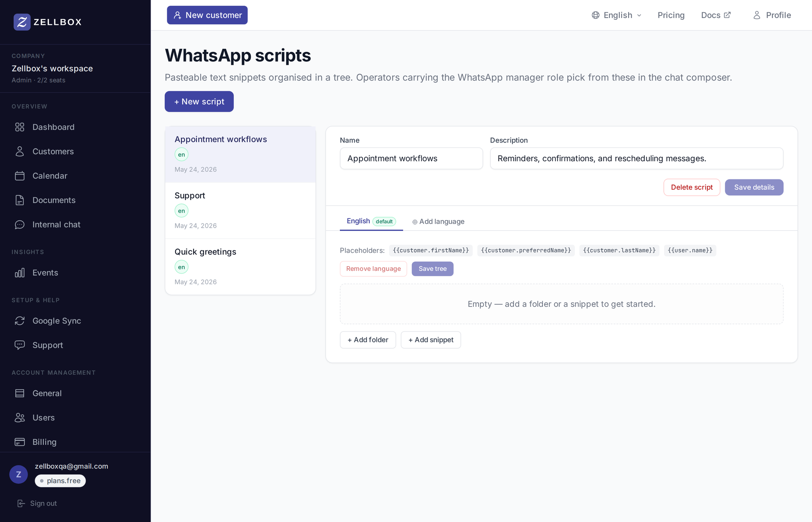Click the Remove language button

374,269
